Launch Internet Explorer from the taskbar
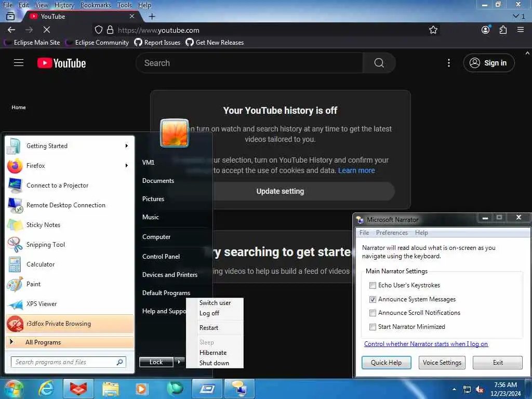This screenshot has width=532, height=399. (46, 389)
